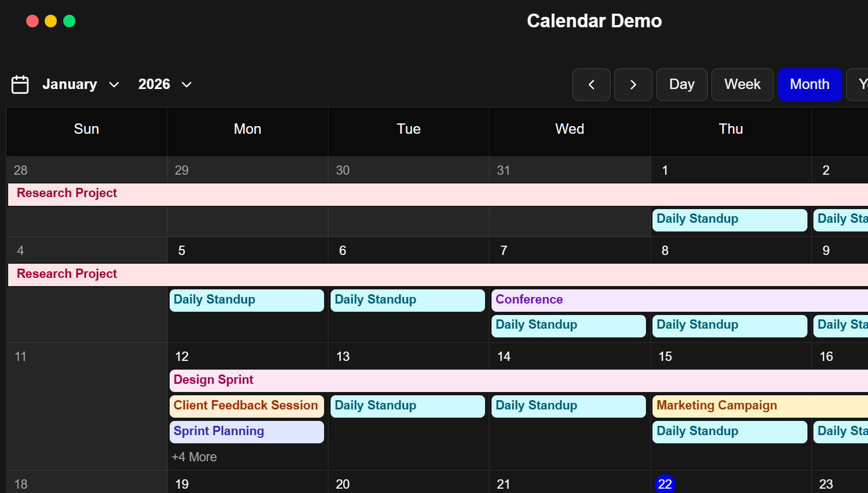This screenshot has width=868, height=493.
Task: Open the Client Feedback Session event
Action: tap(247, 406)
